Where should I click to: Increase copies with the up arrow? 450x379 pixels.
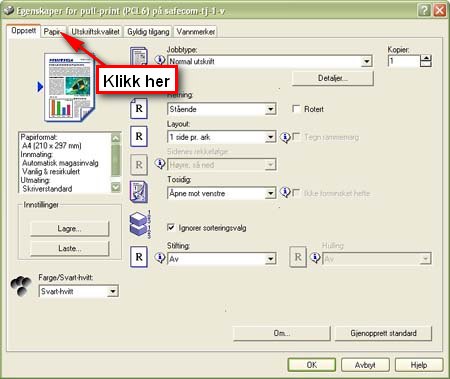click(426, 58)
